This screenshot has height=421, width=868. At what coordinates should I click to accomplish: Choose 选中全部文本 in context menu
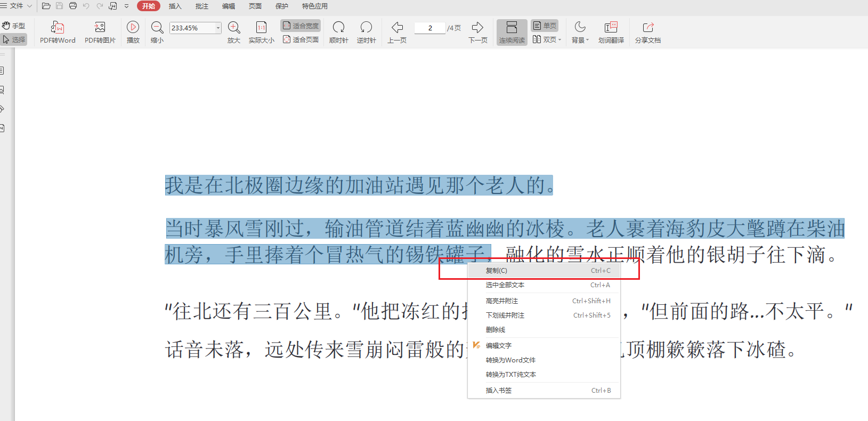pyautogui.click(x=544, y=285)
